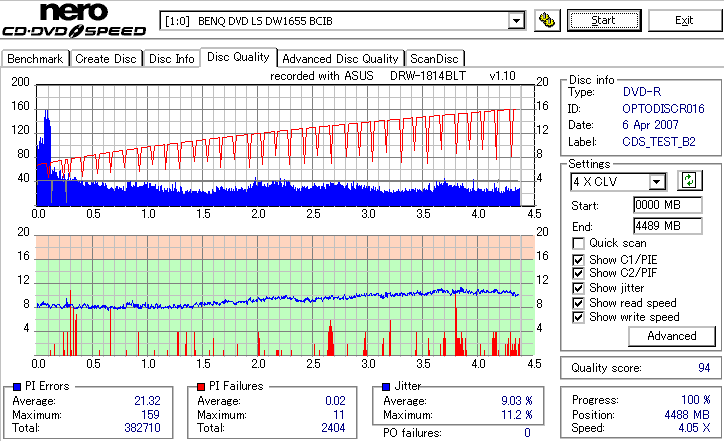This screenshot has width=724, height=441.
Task: Click the Start button
Action: tap(604, 20)
